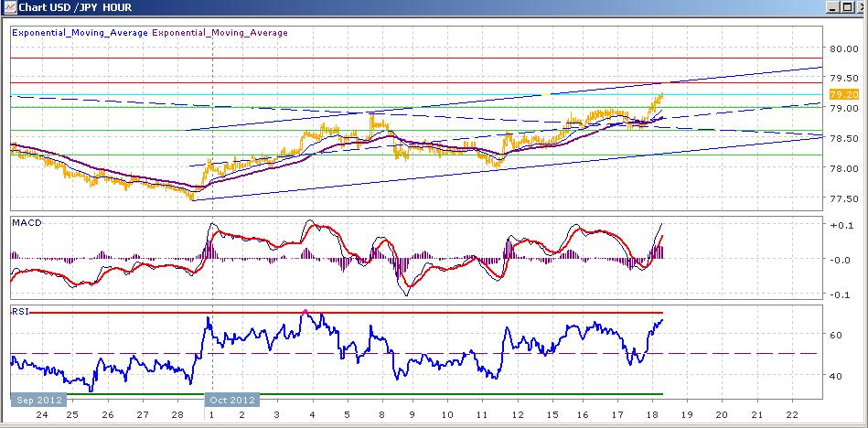Click date 25 on the time axis
This screenshot has width=868, height=428.
tap(72, 414)
